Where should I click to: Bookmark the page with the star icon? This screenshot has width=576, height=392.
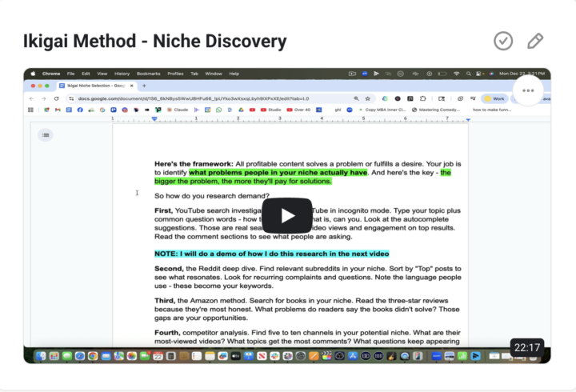coord(367,98)
